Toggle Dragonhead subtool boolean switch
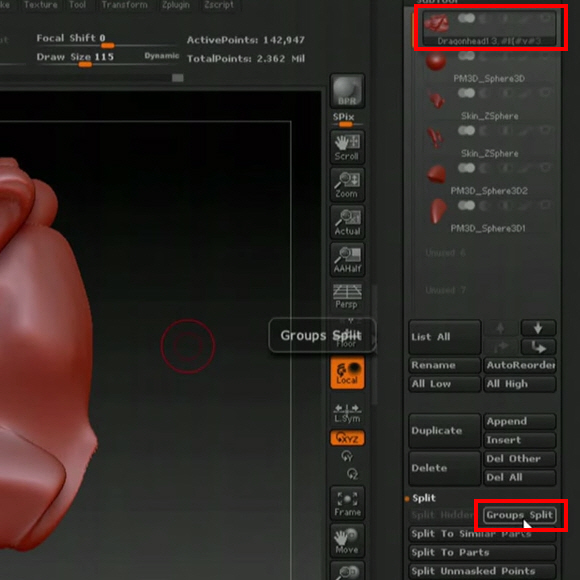 [x=466, y=18]
